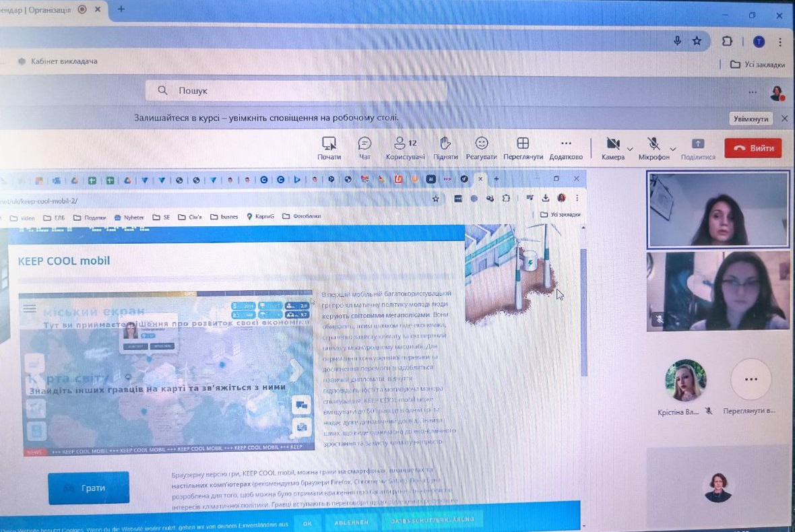Open Переглянути в... more participants button
This screenshot has height=532, width=795.
click(751, 379)
